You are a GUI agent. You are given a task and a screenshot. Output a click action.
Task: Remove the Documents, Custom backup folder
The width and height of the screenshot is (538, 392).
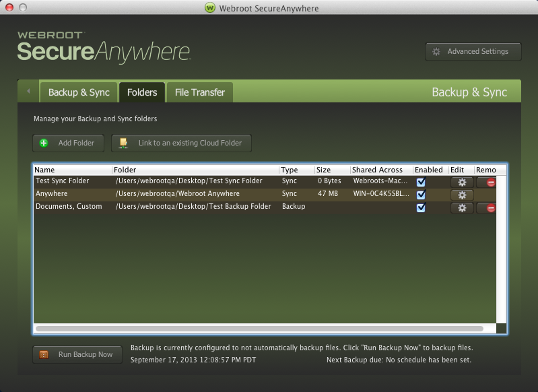pos(487,207)
